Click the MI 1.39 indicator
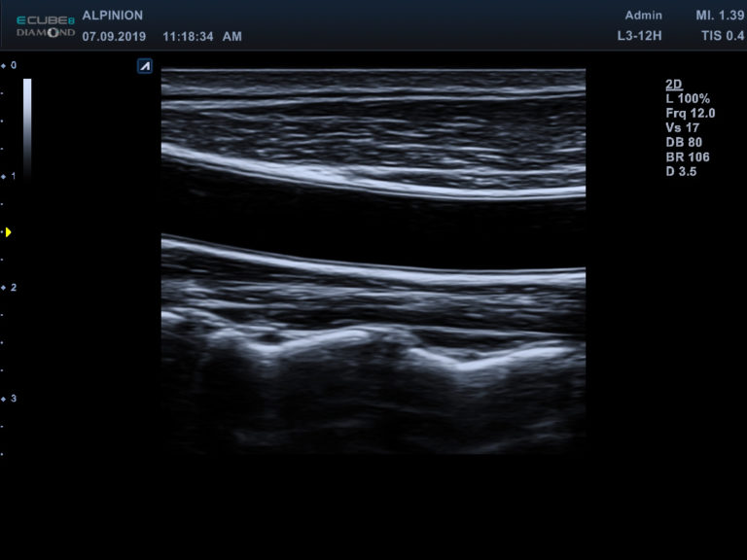Image resolution: width=747 pixels, height=560 pixels. click(x=718, y=16)
